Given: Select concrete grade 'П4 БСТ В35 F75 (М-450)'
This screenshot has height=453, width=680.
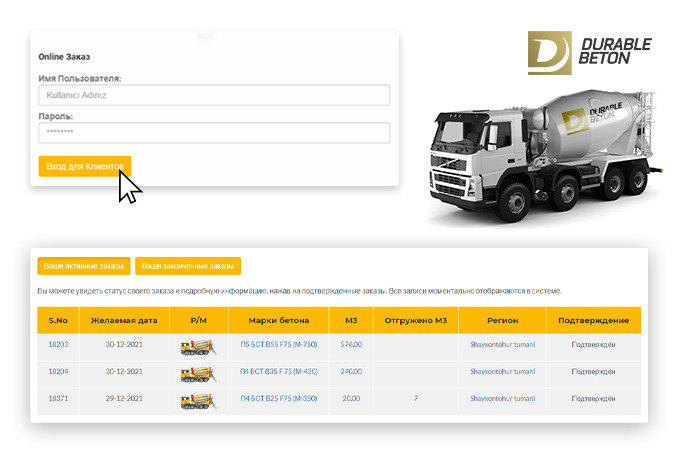Looking at the screenshot, I should coord(279,371).
